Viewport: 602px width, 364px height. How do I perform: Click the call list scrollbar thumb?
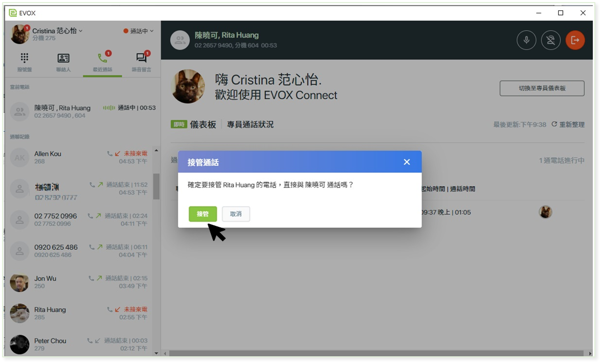point(156,187)
